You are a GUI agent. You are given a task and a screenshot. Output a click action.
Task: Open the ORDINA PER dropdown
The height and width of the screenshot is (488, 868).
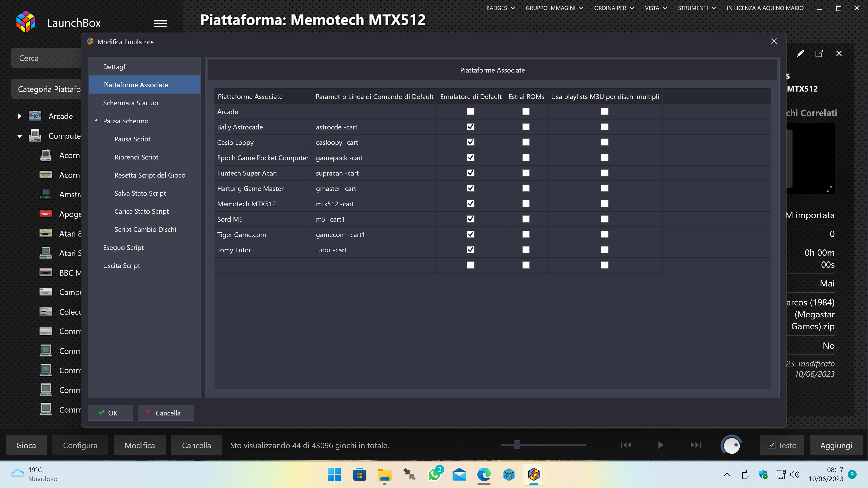pos(614,8)
